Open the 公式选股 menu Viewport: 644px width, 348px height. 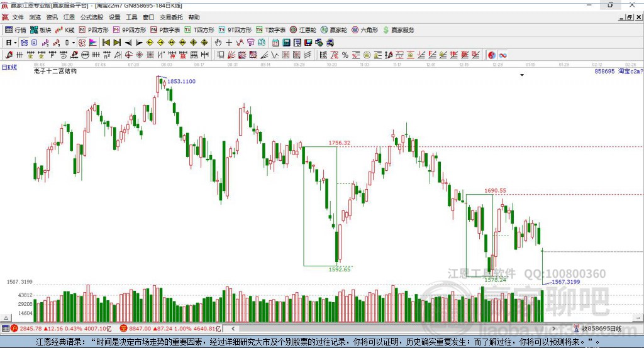pyautogui.click(x=92, y=17)
